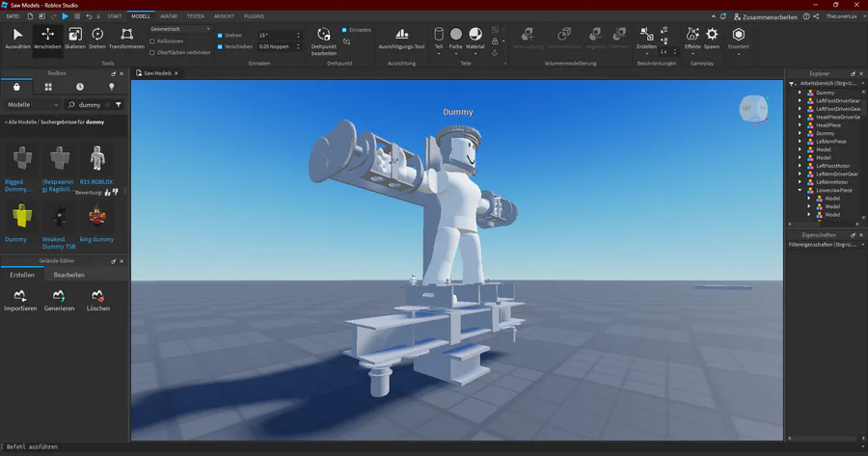868x456 pixels.
Task: Open the Geometrisch mode dropdown
Action: pos(180,29)
